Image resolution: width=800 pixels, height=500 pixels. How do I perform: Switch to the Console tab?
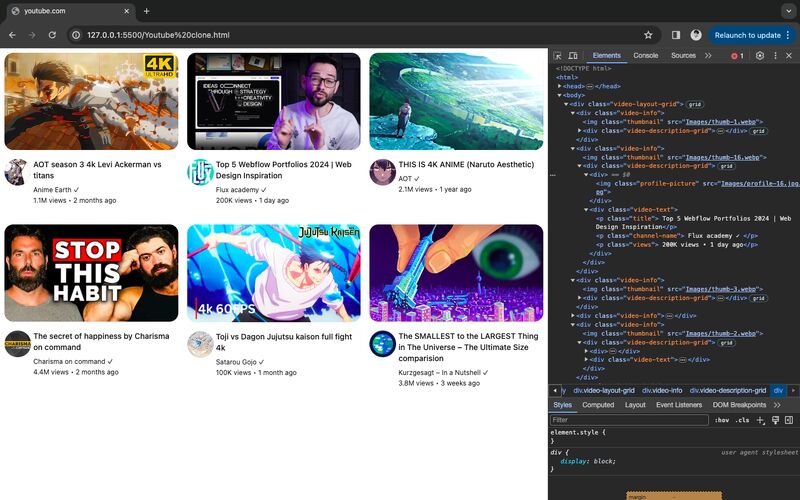[645, 56]
